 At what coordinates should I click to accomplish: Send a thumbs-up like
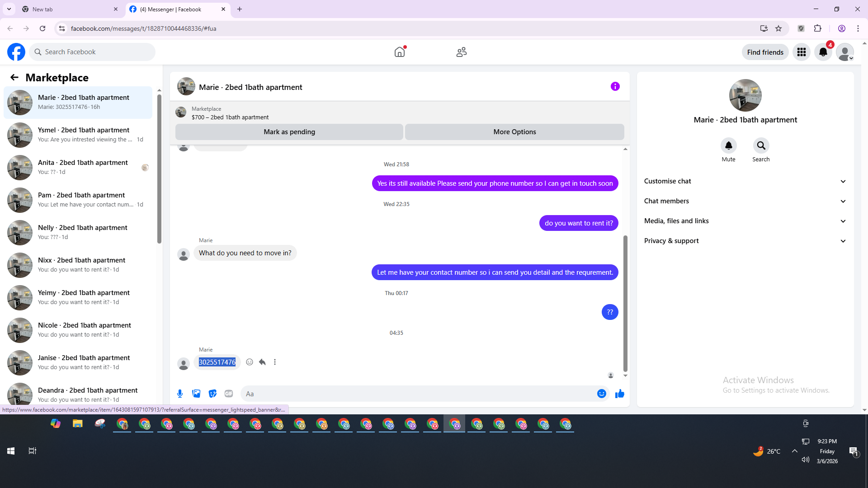(619, 394)
